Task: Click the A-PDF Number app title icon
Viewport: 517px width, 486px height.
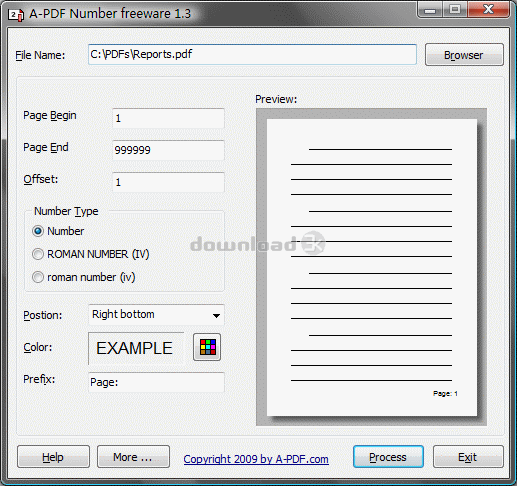Action: 16,14
